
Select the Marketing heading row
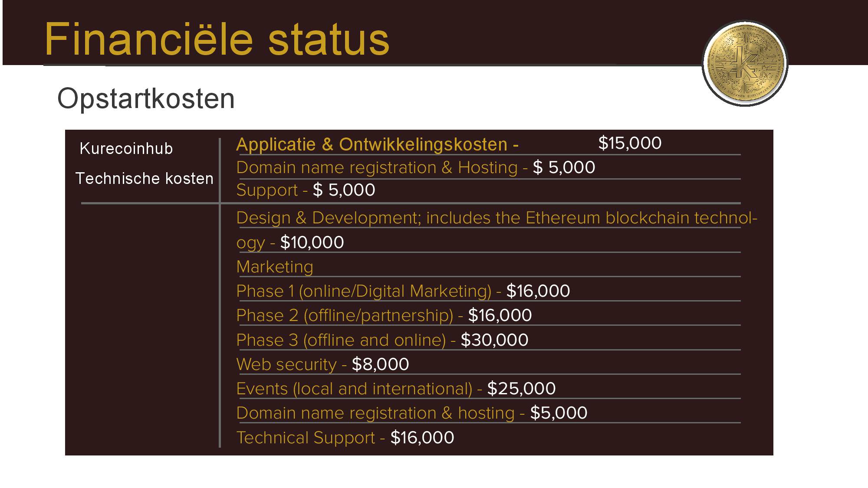[275, 267]
